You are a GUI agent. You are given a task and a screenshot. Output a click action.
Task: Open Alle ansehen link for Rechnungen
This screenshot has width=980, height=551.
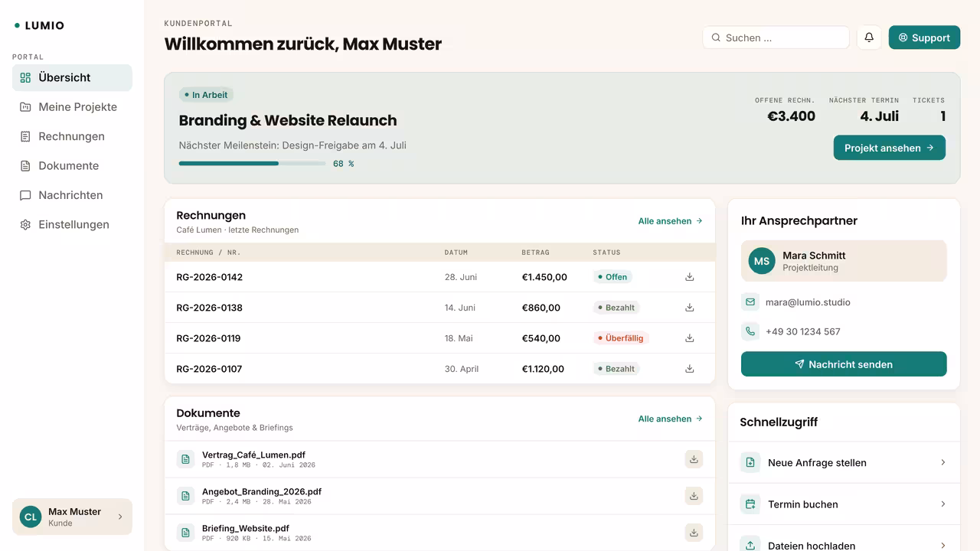pyautogui.click(x=670, y=221)
